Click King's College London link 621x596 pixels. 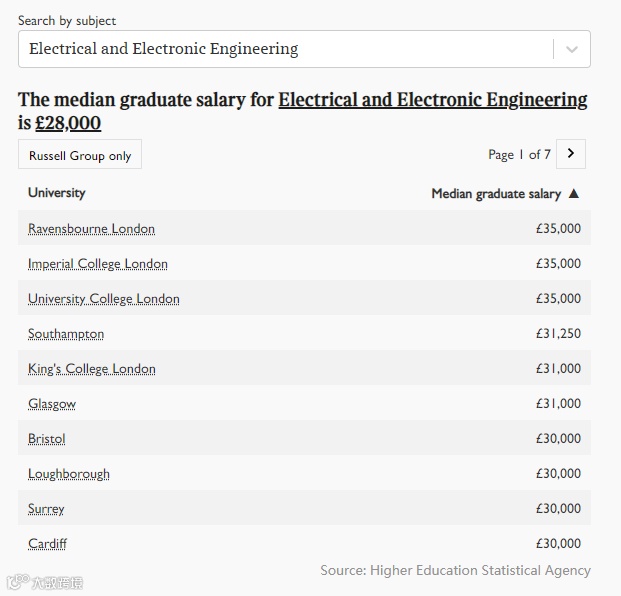pos(92,369)
